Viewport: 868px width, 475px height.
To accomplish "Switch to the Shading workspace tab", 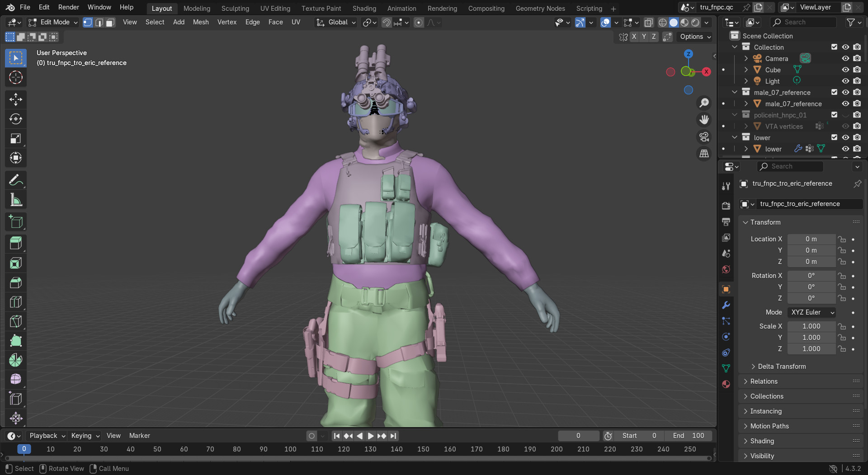I will pos(364,8).
